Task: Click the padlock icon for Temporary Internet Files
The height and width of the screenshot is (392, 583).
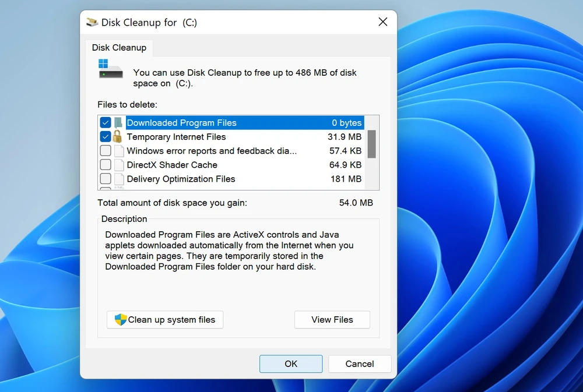Action: [x=118, y=137]
